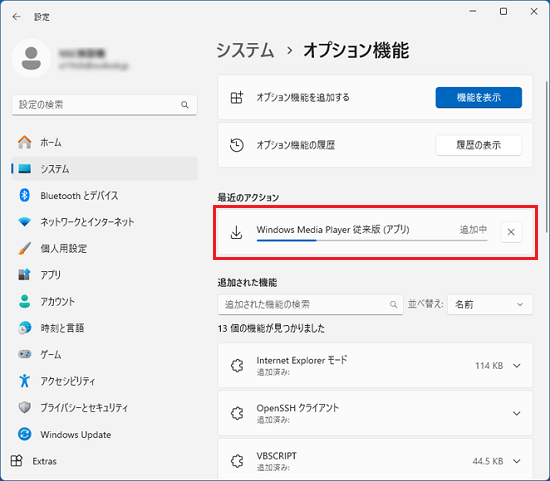This screenshot has width=550, height=481.
Task: Click the OpenSSH クライアント gear icon
Action: (x=237, y=413)
